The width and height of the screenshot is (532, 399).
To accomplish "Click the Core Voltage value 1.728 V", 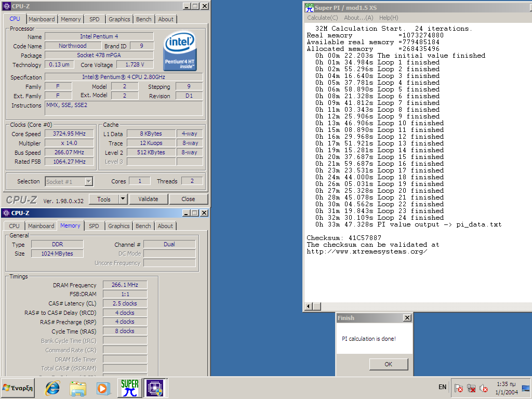I will click(x=135, y=64).
